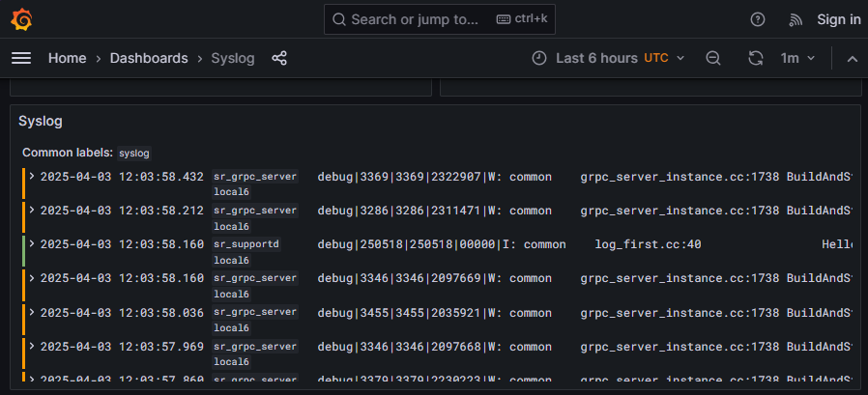Open the Last 6 hours time picker
This screenshot has width=868, height=395.
click(608, 58)
